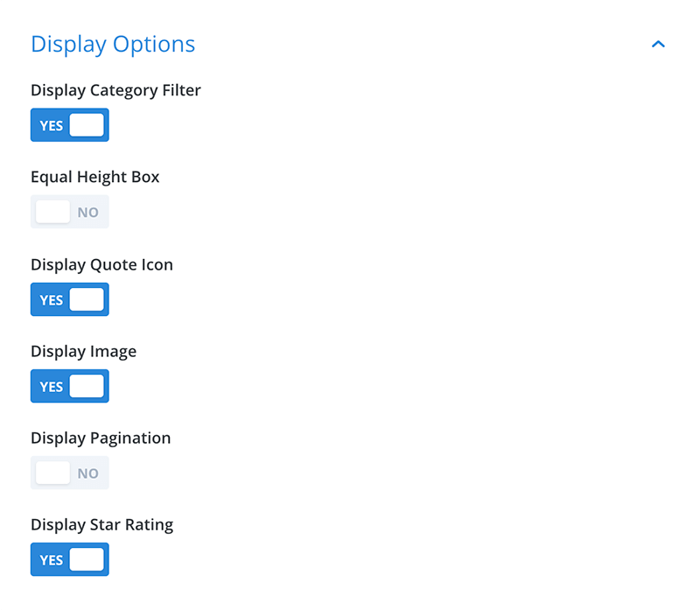Open the Display Options heading link
700x610 pixels.
click(112, 44)
